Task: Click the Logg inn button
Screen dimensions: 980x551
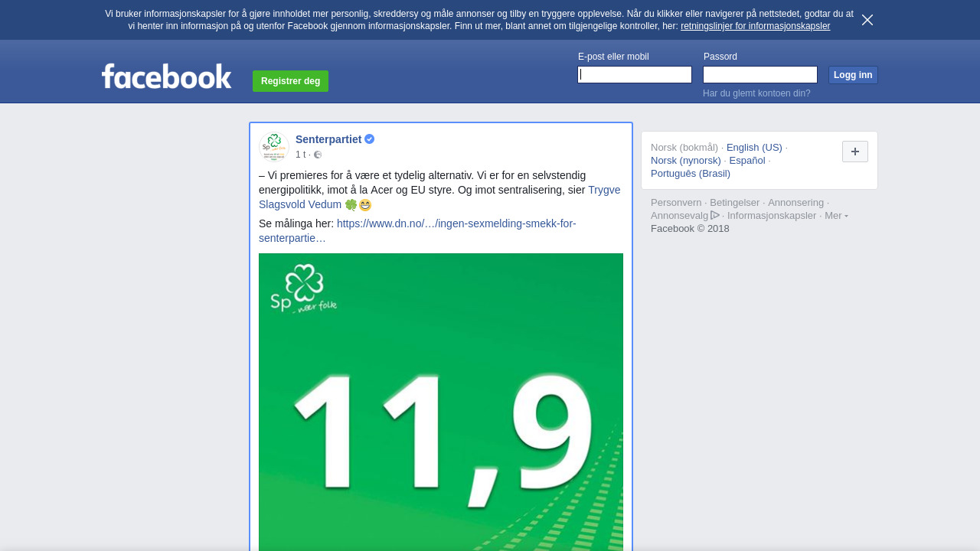Action: (853, 75)
